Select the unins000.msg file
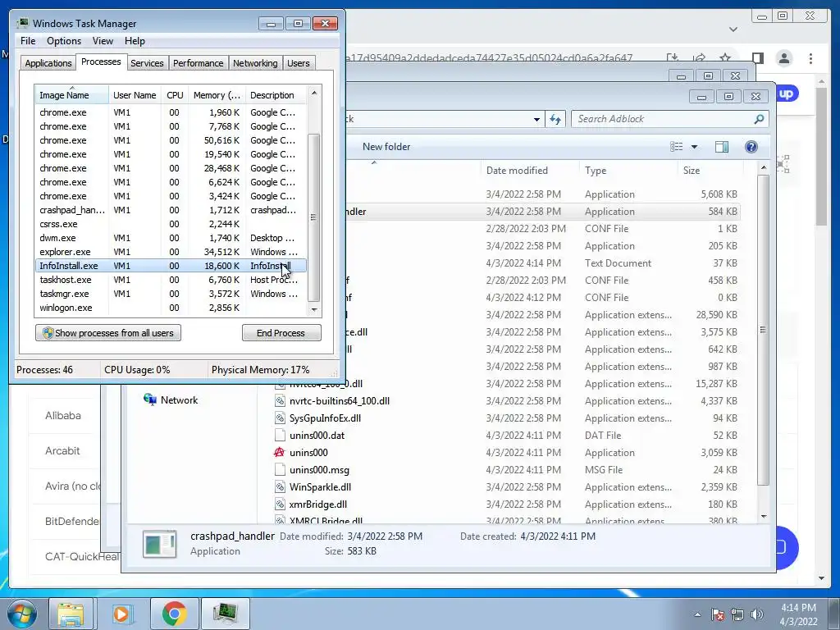840x630 pixels. 319,470
